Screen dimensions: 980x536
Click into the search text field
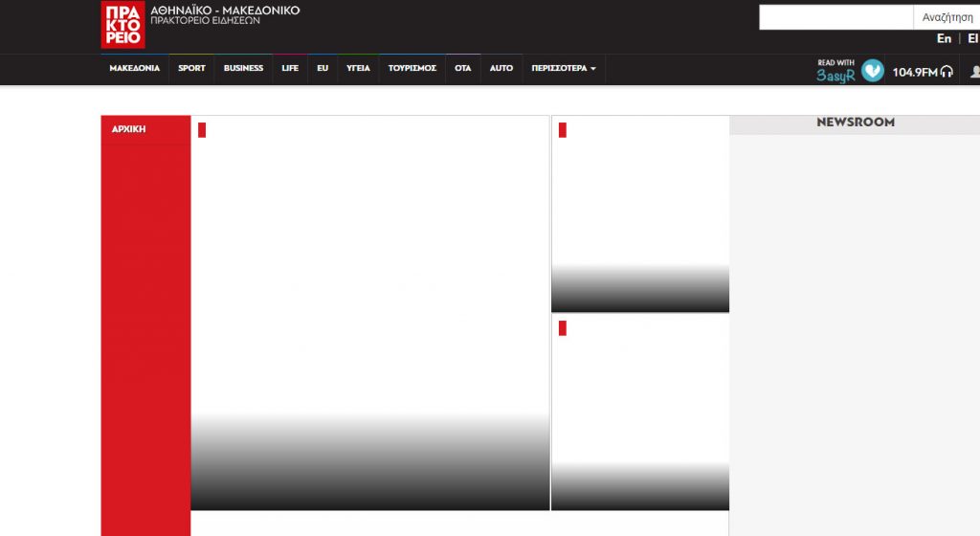(x=835, y=17)
